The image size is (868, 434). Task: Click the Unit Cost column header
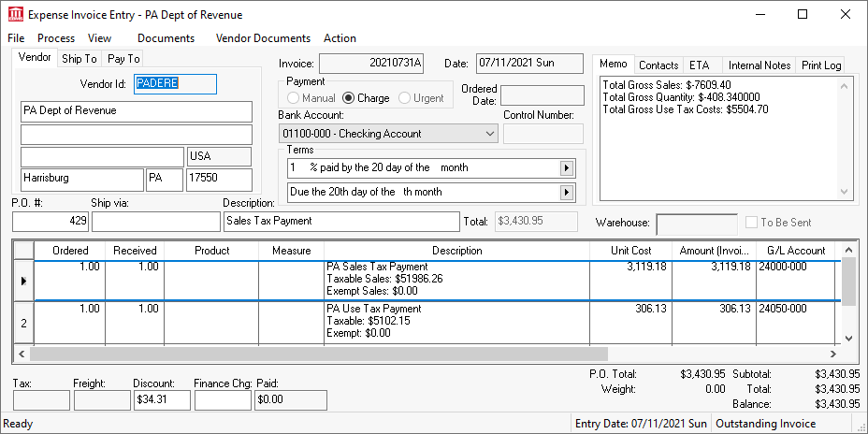pos(630,251)
